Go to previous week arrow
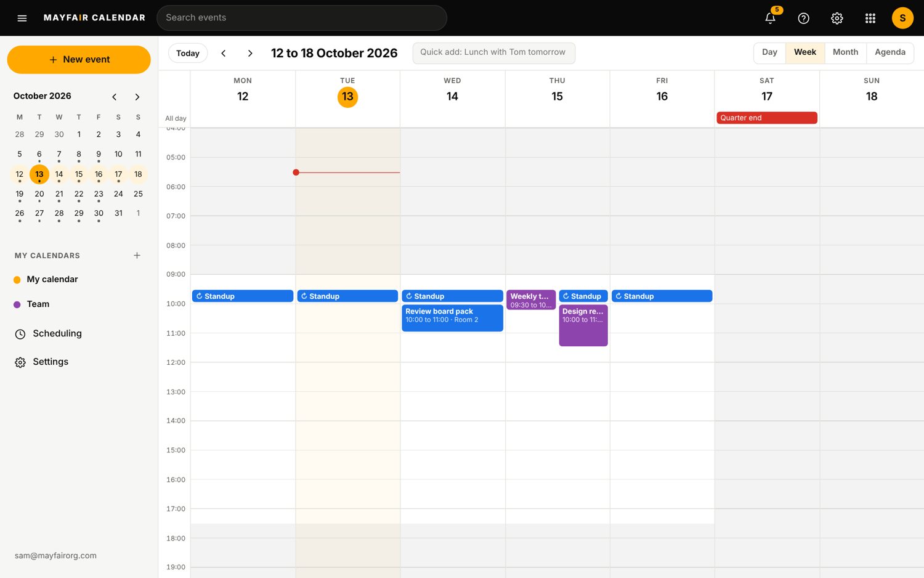The height and width of the screenshot is (578, 924). pos(224,53)
